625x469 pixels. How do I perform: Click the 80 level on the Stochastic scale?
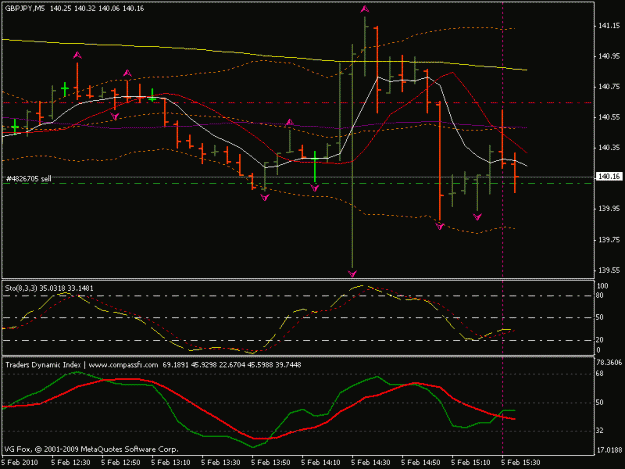click(600, 296)
